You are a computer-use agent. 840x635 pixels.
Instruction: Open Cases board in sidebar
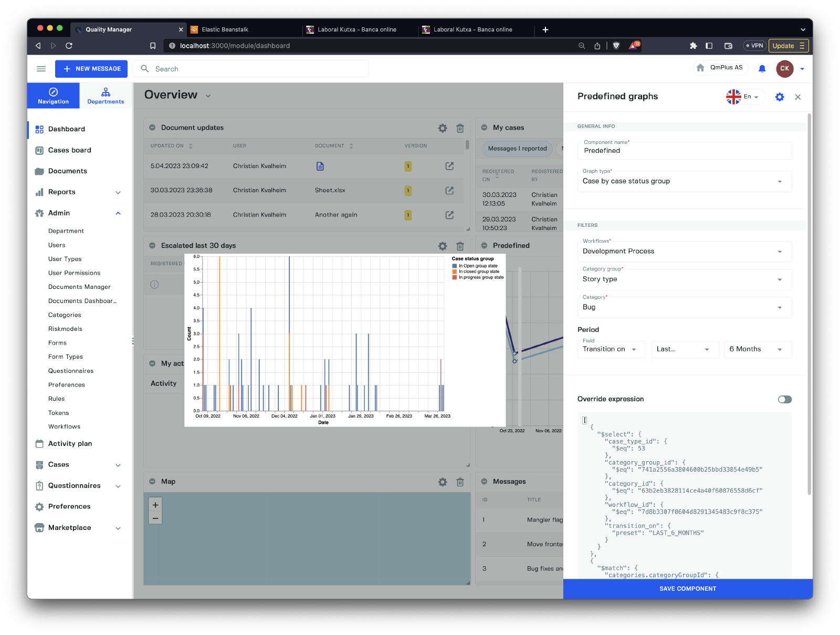(69, 150)
